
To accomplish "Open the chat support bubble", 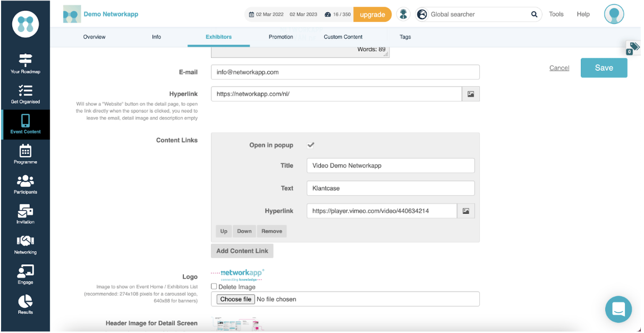I will coord(618,309).
